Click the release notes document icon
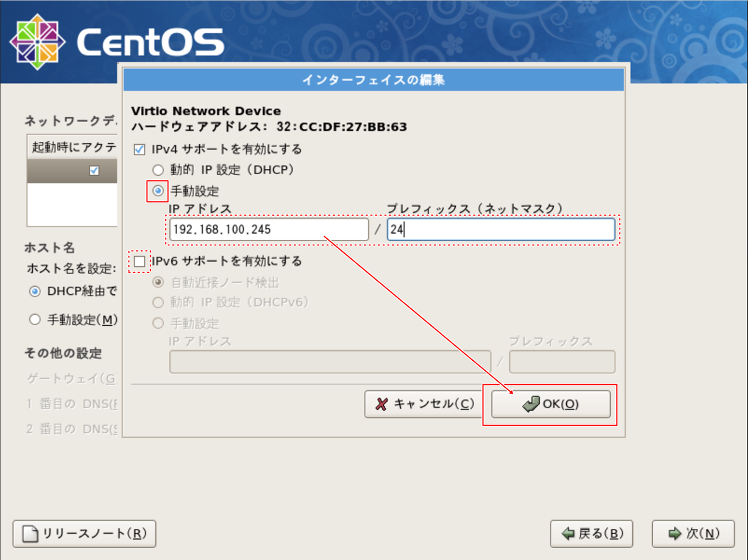This screenshot has height=560, width=748. (30, 534)
